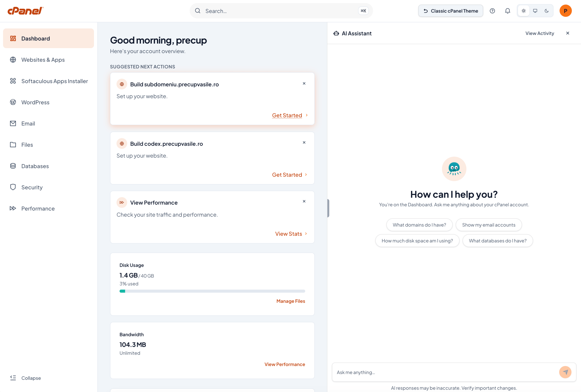Select Dashboard in the sidebar
581x392 pixels.
coord(49,38)
